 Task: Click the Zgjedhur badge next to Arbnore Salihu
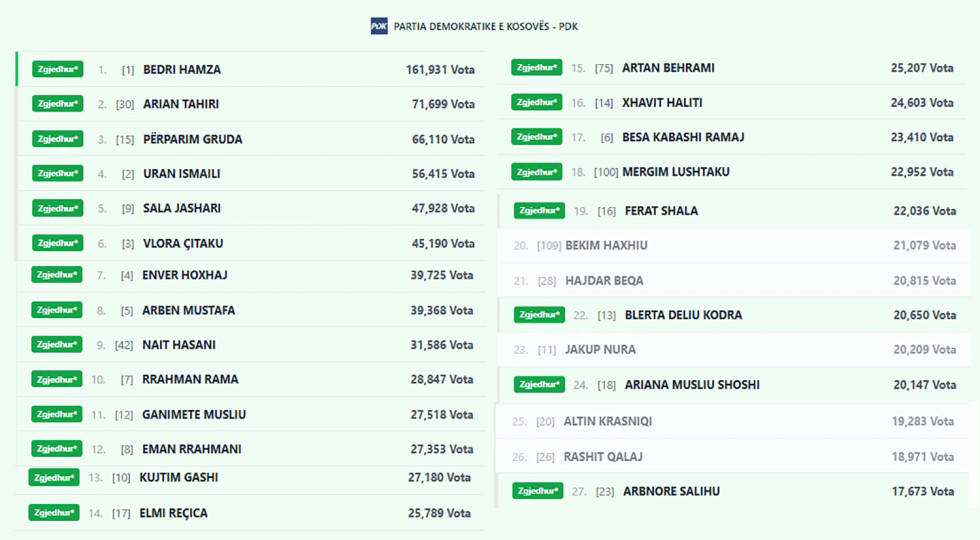537,491
